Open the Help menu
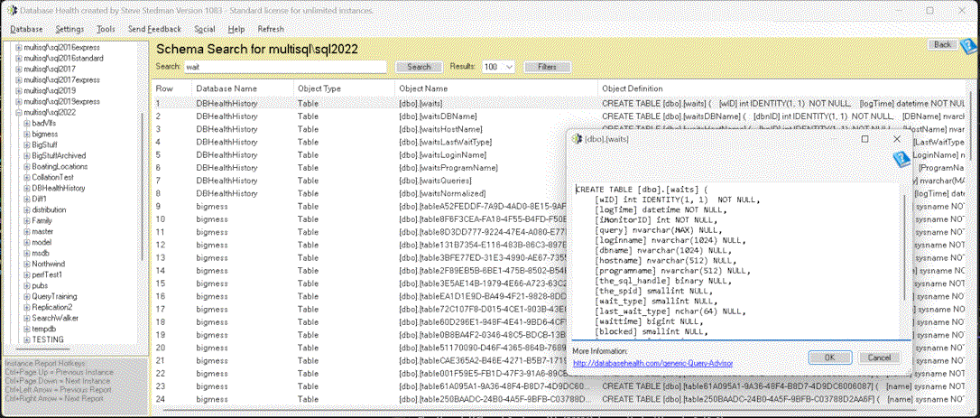This screenshot has width=980, height=418. (x=236, y=29)
